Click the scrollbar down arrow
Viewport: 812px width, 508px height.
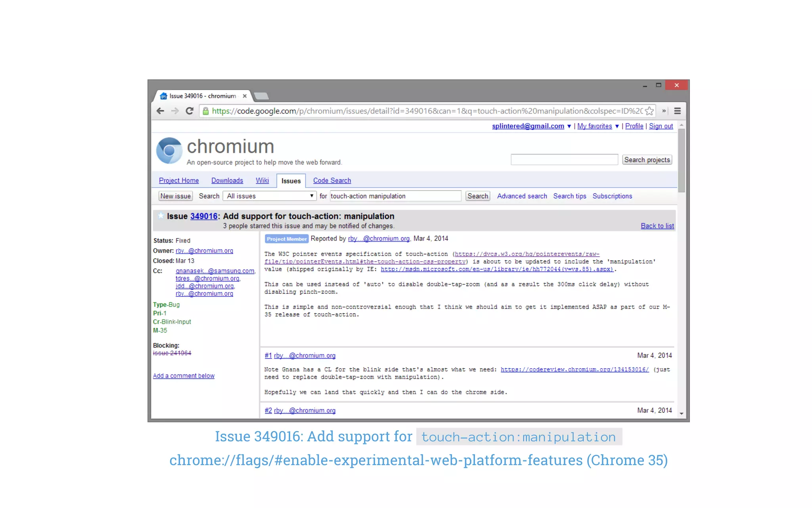682,414
